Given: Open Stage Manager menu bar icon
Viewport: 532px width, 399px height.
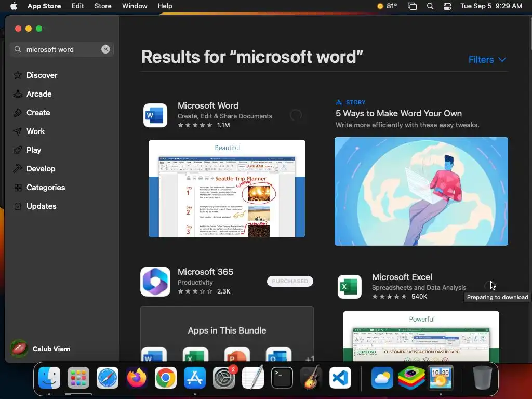Looking at the screenshot, I should [412, 6].
